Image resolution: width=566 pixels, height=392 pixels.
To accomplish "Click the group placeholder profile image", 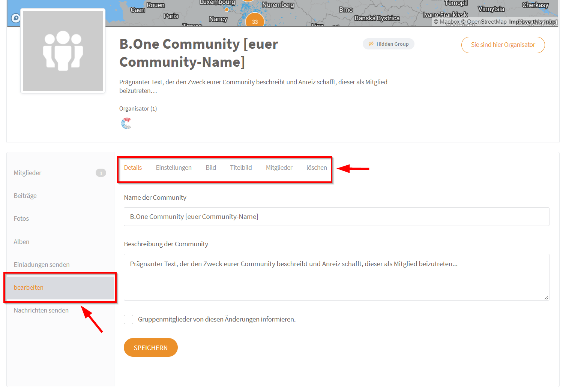I will coord(63,51).
